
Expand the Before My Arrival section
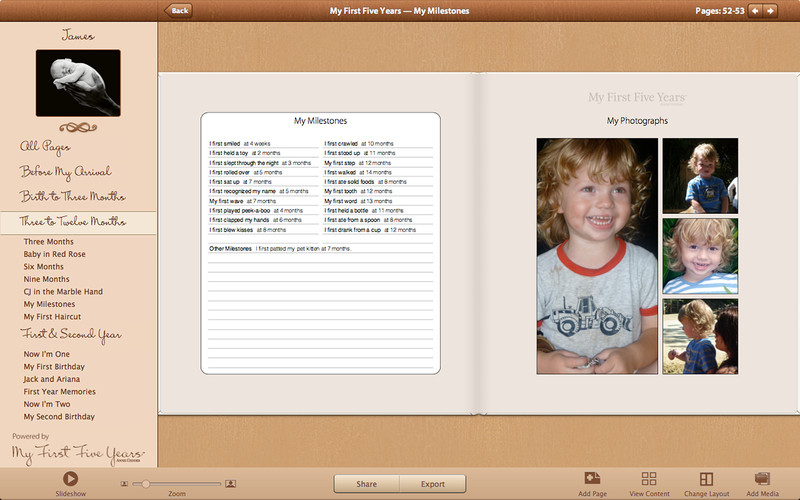[66, 171]
